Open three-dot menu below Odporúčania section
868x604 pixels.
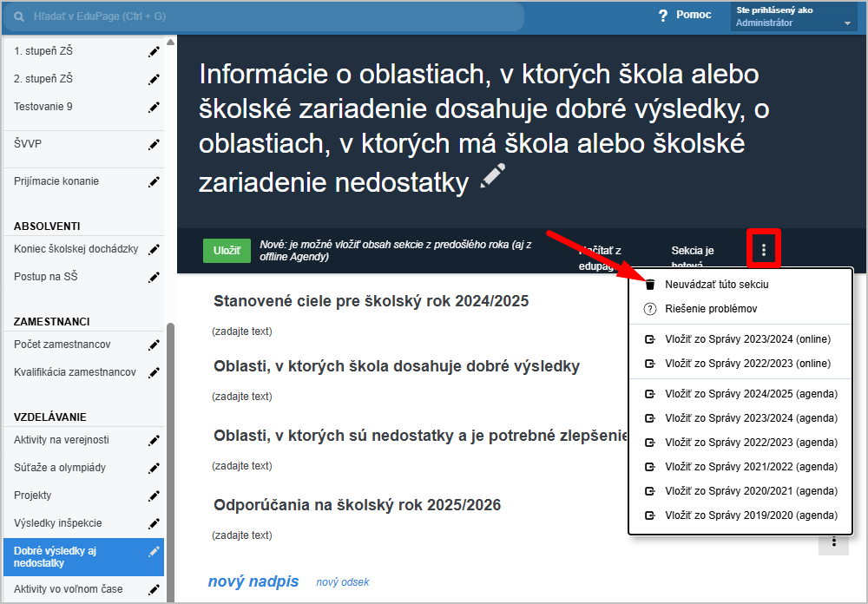[833, 542]
